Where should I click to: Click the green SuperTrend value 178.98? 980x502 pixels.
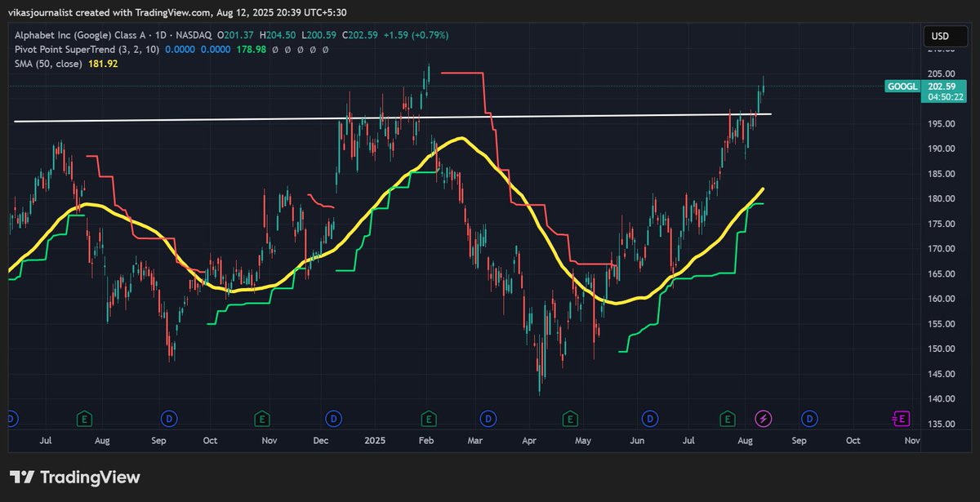(x=251, y=50)
